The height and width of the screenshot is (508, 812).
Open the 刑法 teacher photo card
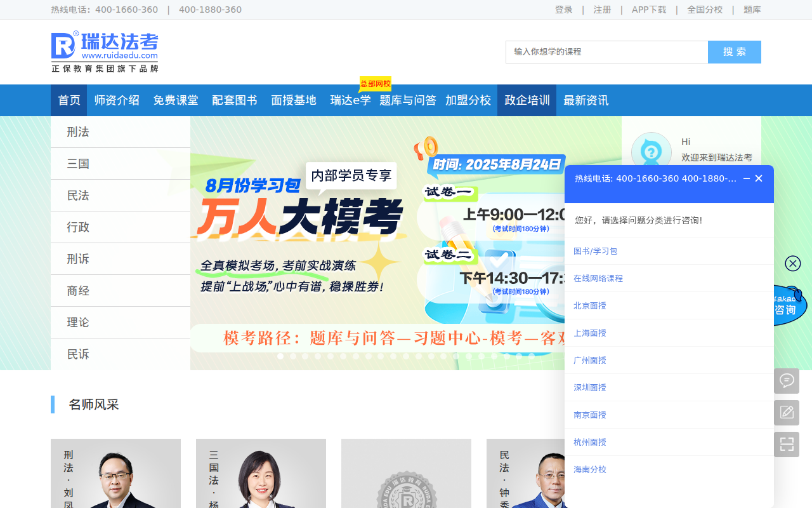click(x=115, y=473)
